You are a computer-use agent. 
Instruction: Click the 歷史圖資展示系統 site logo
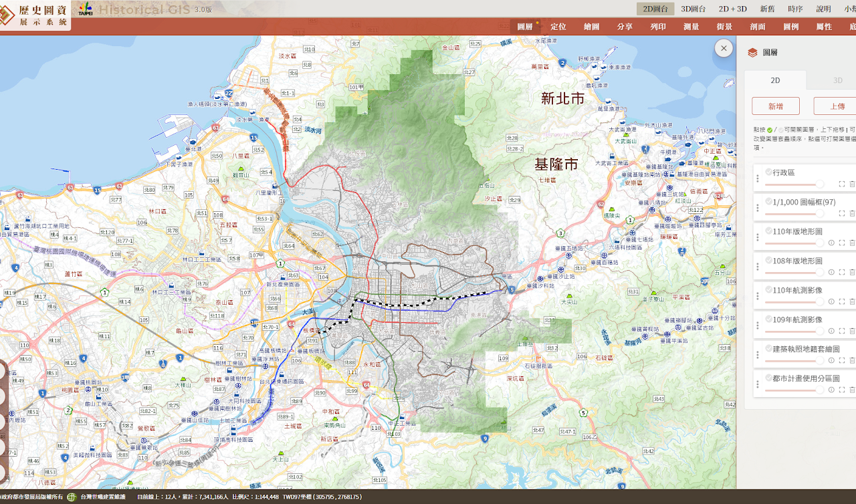tap(35, 15)
